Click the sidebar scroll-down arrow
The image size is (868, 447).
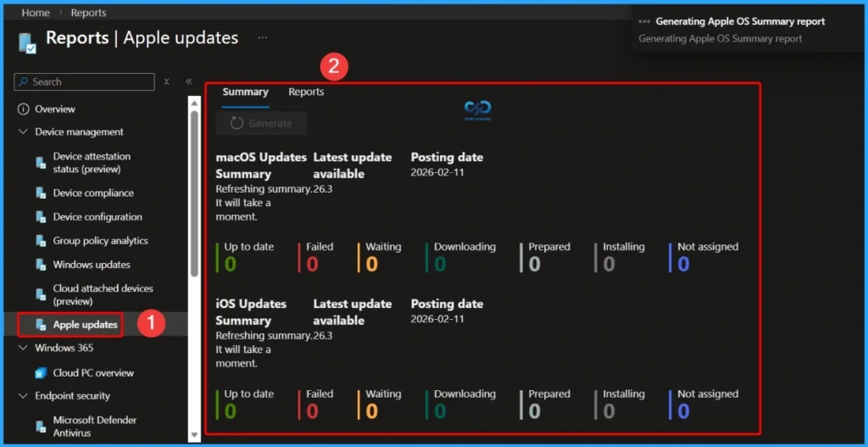click(194, 435)
